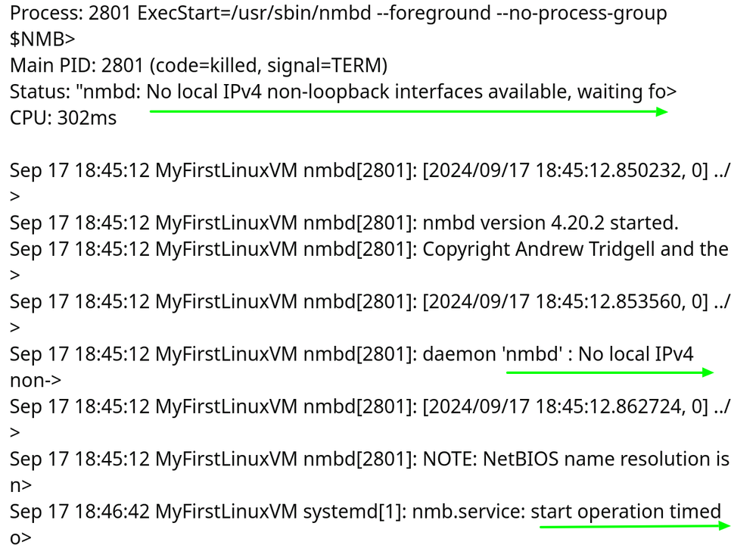
Task: Click the green arrow under the Status line
Action: pos(409,112)
